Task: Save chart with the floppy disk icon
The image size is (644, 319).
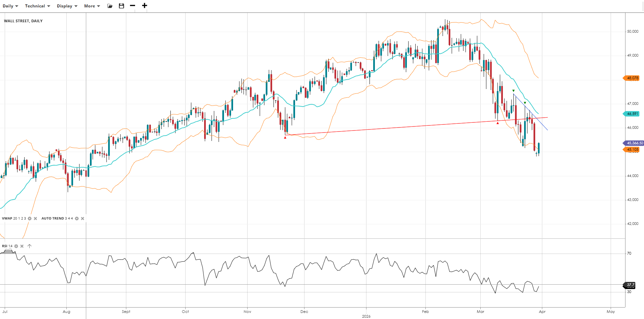Action: [122, 6]
